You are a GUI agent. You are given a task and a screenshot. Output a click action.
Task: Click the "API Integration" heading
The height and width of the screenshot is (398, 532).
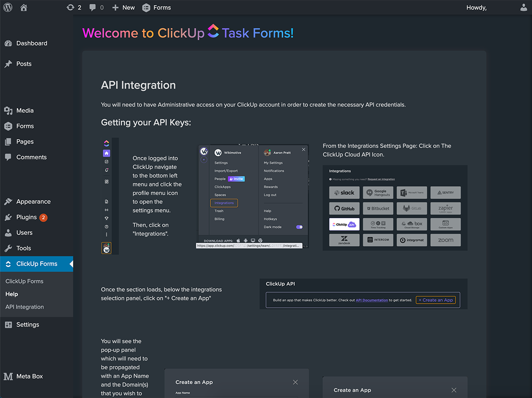pyautogui.click(x=138, y=85)
